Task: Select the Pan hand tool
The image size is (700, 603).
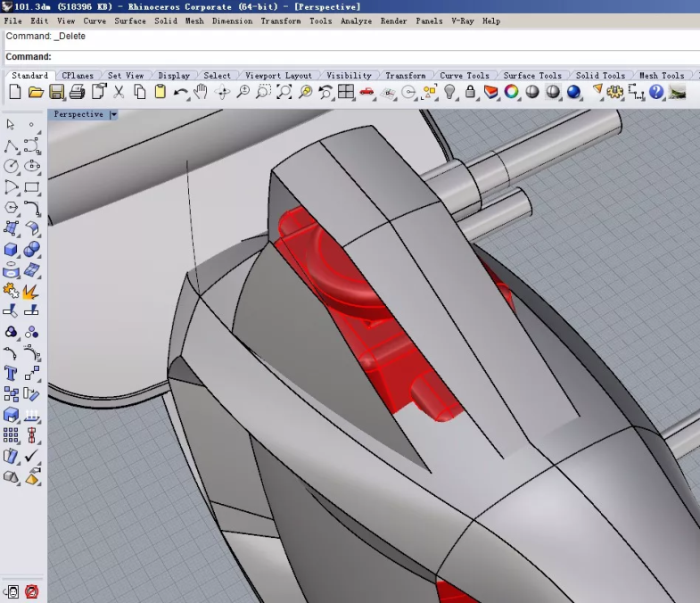Action: (x=201, y=92)
